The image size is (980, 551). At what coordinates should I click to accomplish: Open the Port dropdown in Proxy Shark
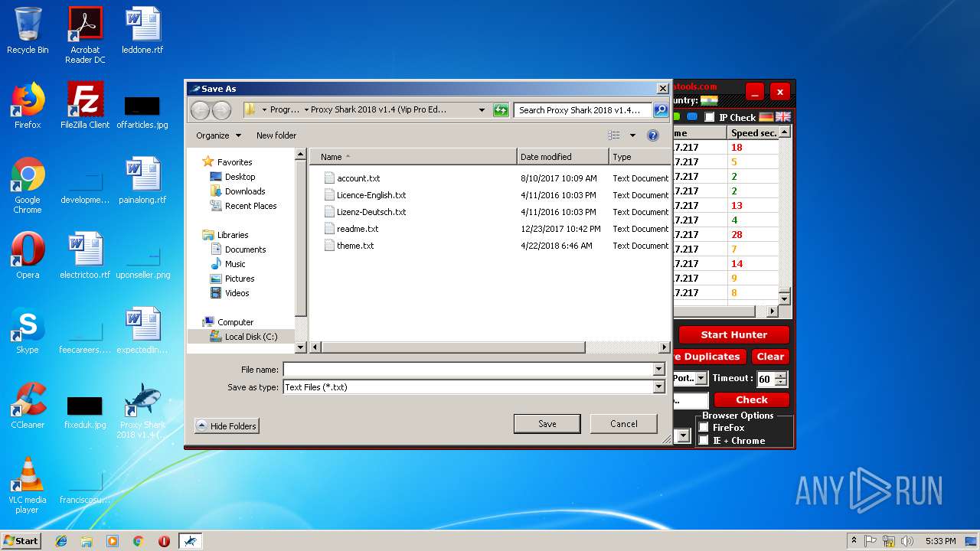point(701,379)
